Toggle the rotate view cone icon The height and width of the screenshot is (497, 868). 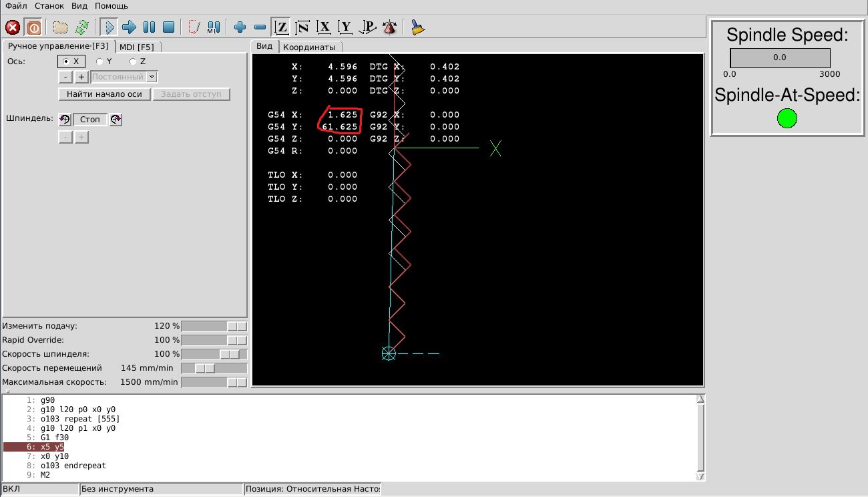point(389,27)
